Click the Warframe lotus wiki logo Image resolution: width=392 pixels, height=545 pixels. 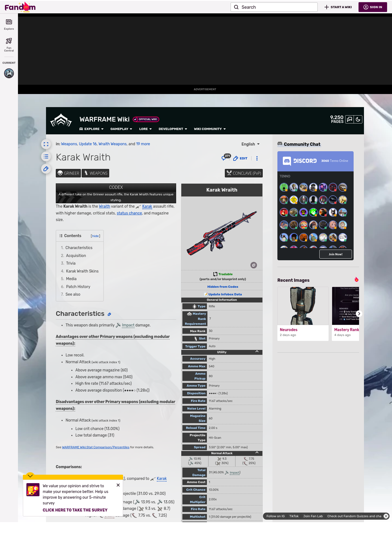point(61,120)
